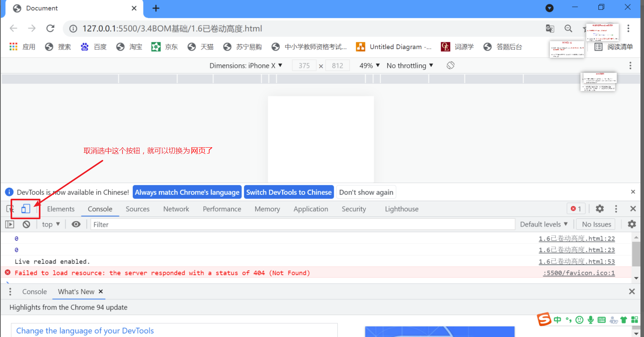This screenshot has width=644, height=337.
Task: Show the console sidebar
Action: tap(9, 224)
